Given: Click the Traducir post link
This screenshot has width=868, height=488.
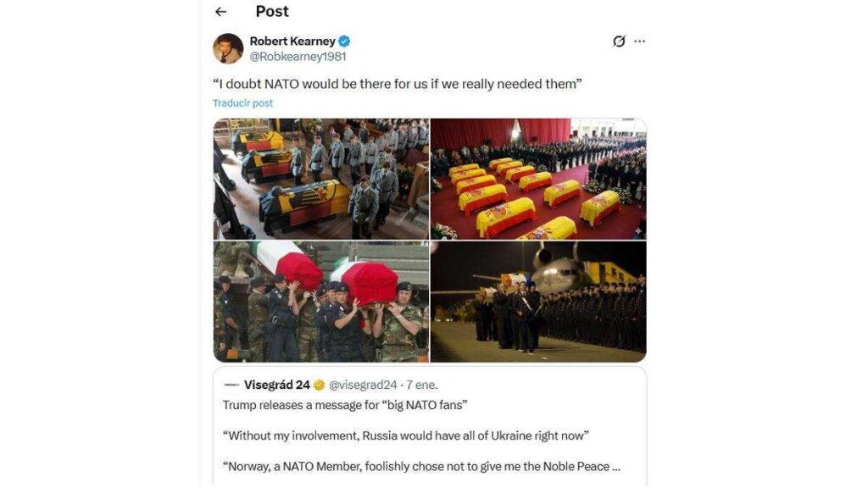Looking at the screenshot, I should pos(242,103).
